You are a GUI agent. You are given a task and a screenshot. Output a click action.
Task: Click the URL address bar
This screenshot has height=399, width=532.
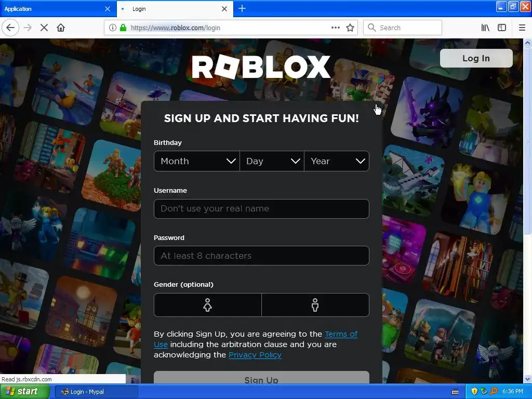(231, 28)
